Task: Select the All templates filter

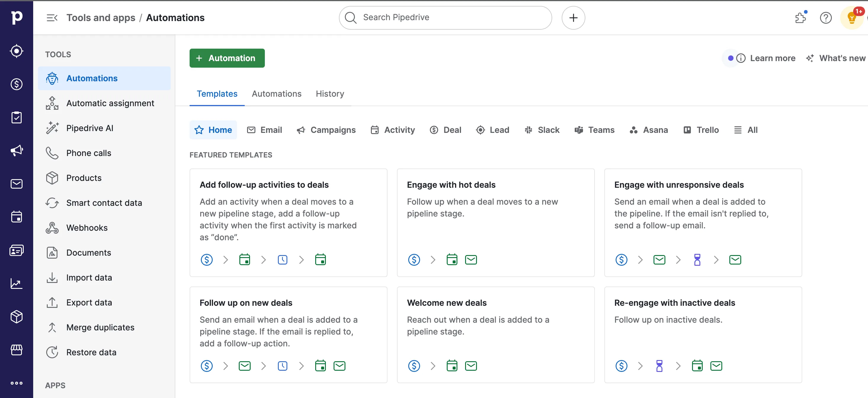Action: coord(746,130)
